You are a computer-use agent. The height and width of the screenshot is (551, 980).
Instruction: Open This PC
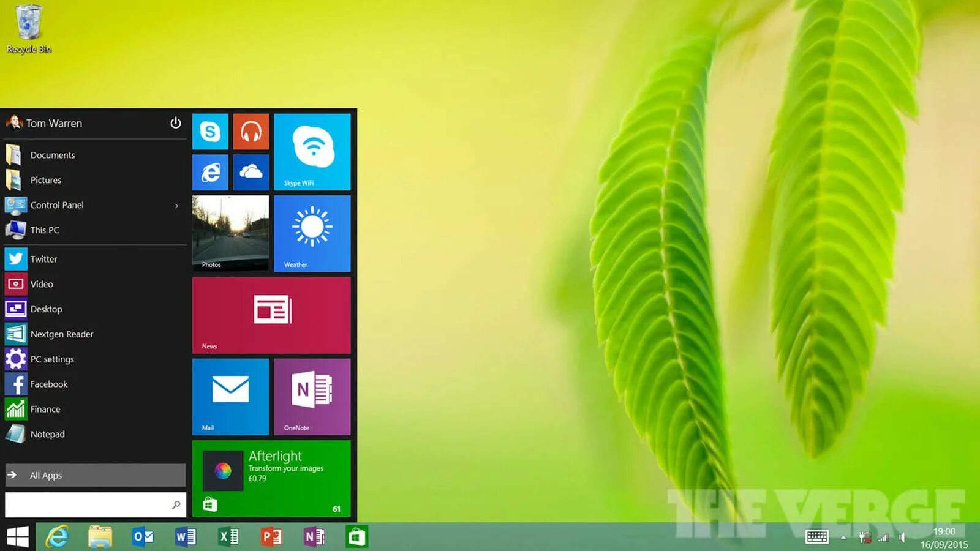point(95,230)
